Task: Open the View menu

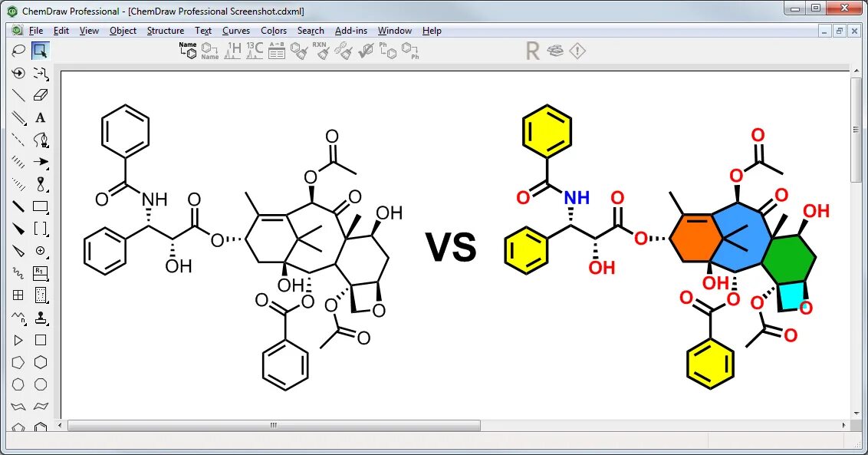Action: pyautogui.click(x=89, y=31)
